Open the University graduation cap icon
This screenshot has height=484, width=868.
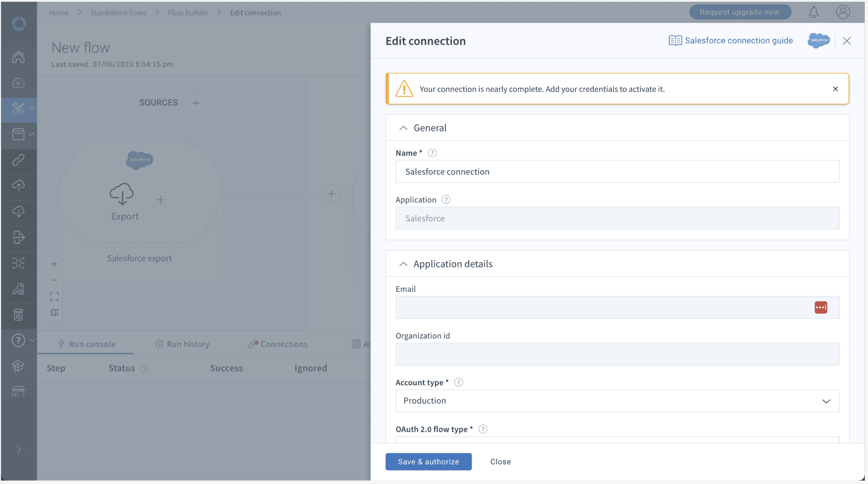[19, 366]
